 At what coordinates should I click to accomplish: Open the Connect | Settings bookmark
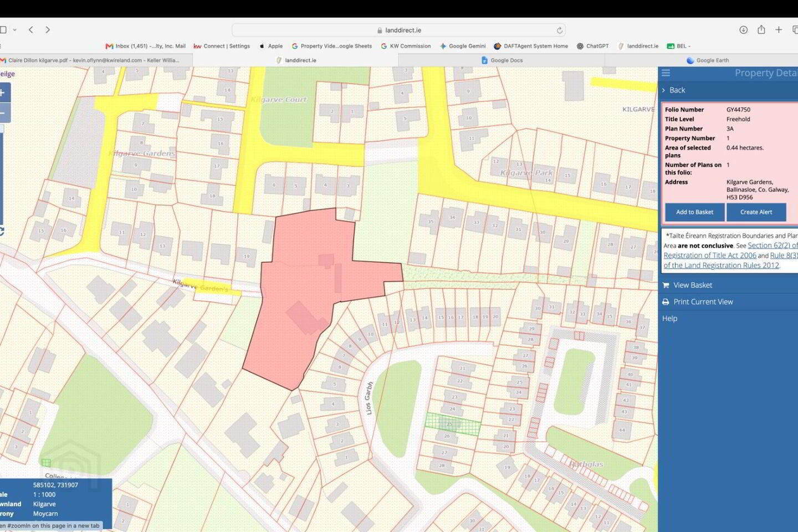[x=222, y=46]
